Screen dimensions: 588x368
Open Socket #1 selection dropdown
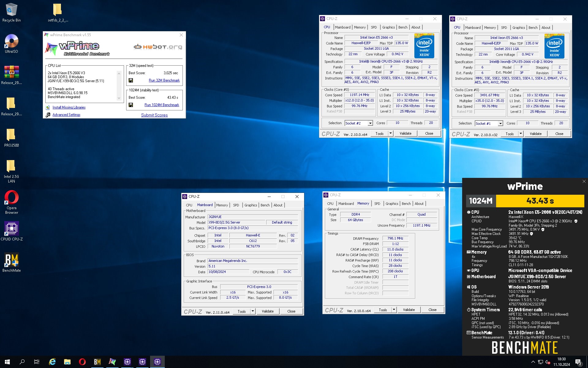pos(500,124)
